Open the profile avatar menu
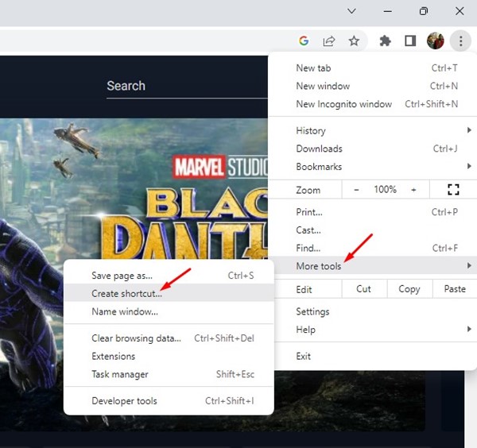477x448 pixels. [435, 41]
